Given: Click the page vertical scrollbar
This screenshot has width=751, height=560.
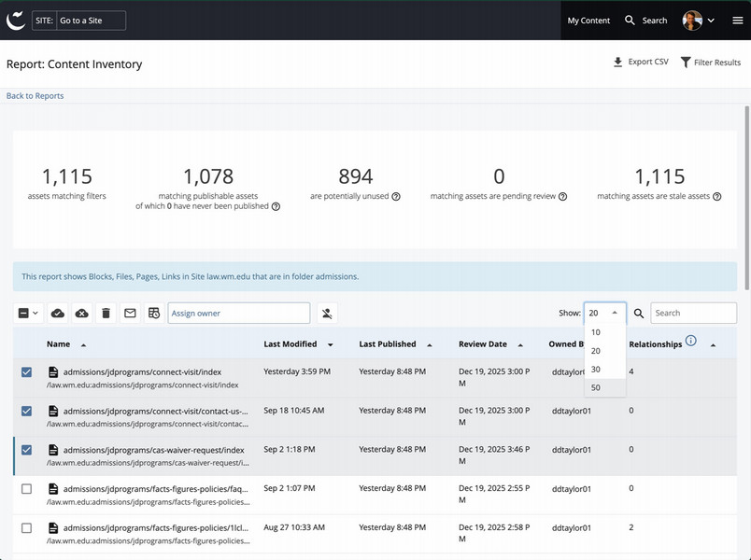Looking at the screenshot, I should (746, 197).
